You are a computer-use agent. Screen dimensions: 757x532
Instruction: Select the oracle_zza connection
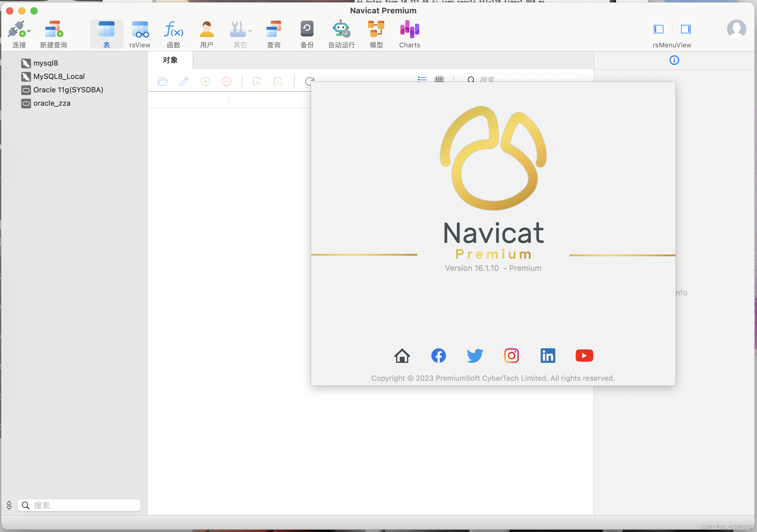click(x=46, y=103)
